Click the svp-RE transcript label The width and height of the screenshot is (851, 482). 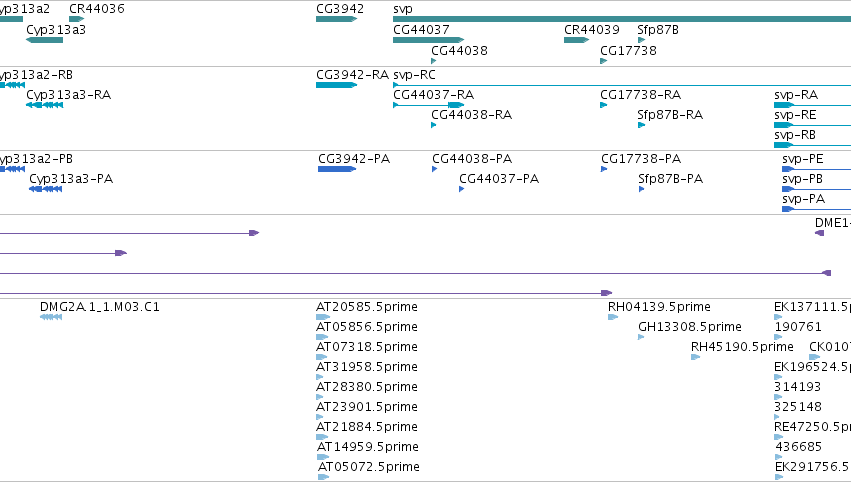(x=795, y=115)
